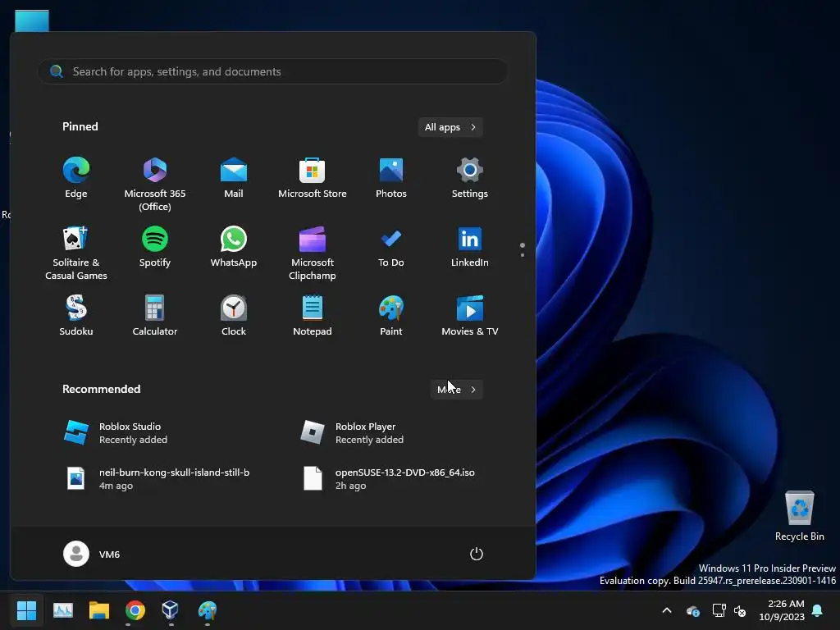Show hidden system tray icons
This screenshot has height=630, width=840.
tap(667, 610)
